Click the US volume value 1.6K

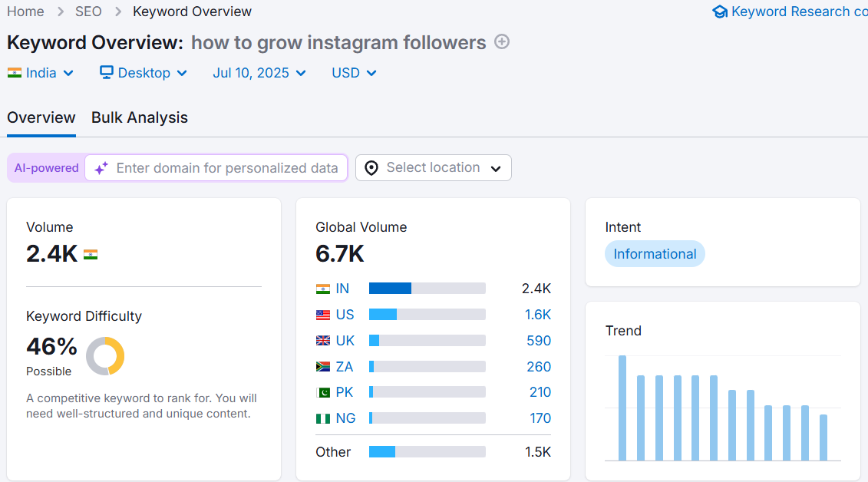point(538,315)
